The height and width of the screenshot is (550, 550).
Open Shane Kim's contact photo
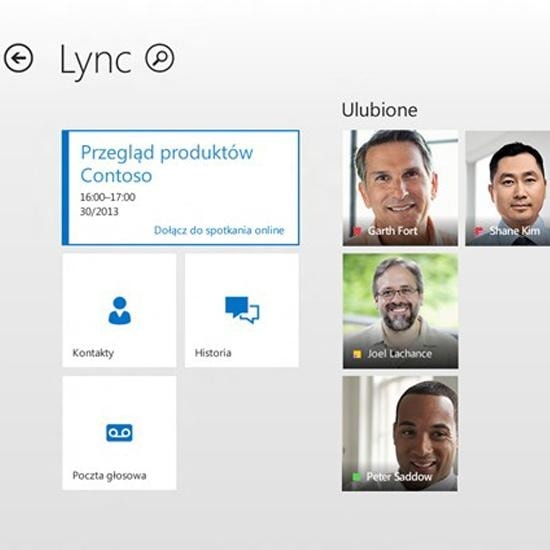tap(508, 188)
